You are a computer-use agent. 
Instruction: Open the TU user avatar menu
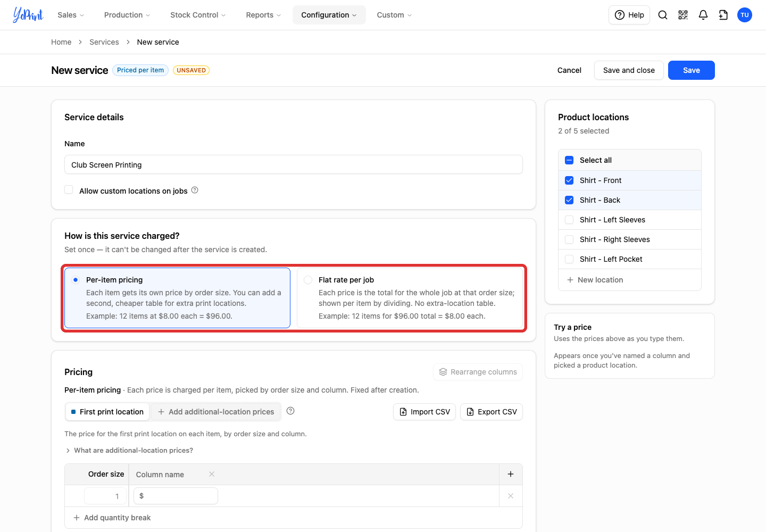point(745,15)
